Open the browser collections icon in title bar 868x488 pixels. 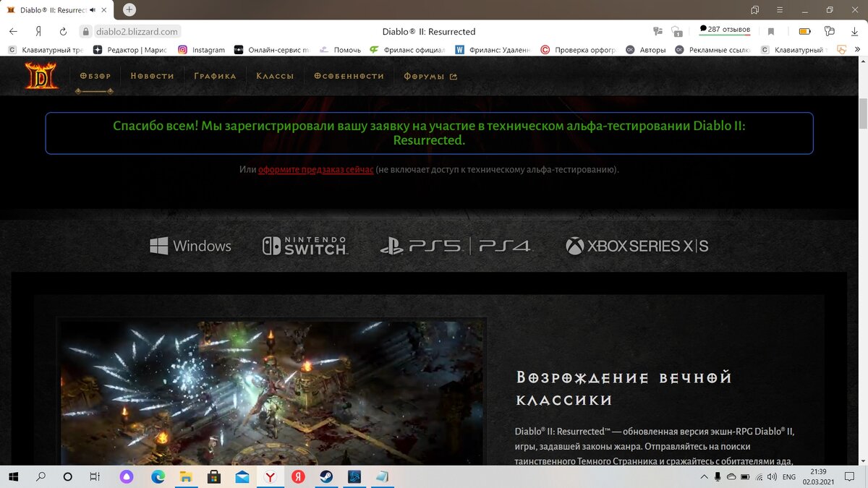pyautogui.click(x=754, y=9)
